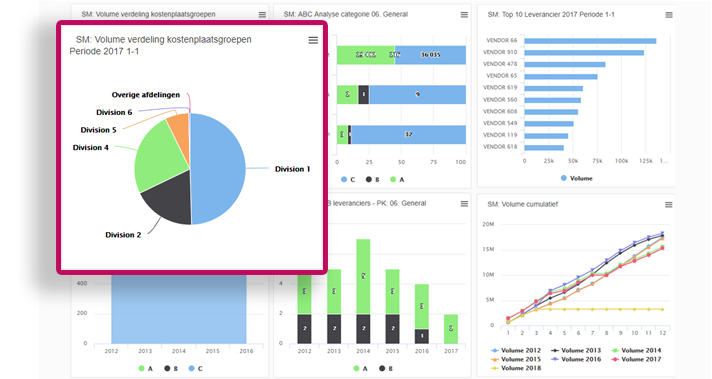Select the VENDOR 549 bar
This screenshot has width=712, height=379.
[x=549, y=123]
